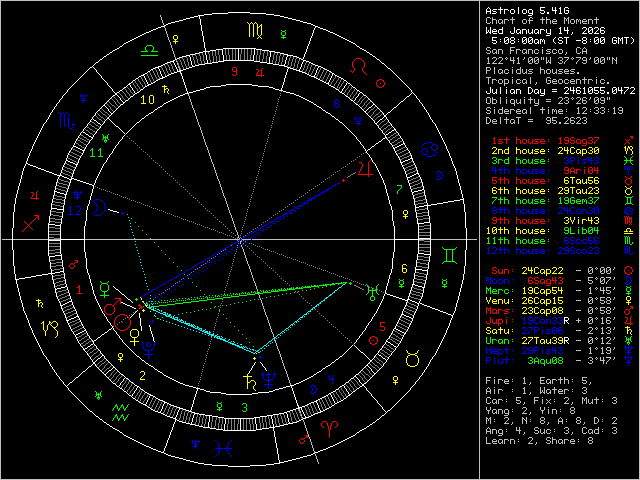Screen dimensions: 640x480
Task: Click the 'Placidus houses.' line
Action: click(533, 71)
